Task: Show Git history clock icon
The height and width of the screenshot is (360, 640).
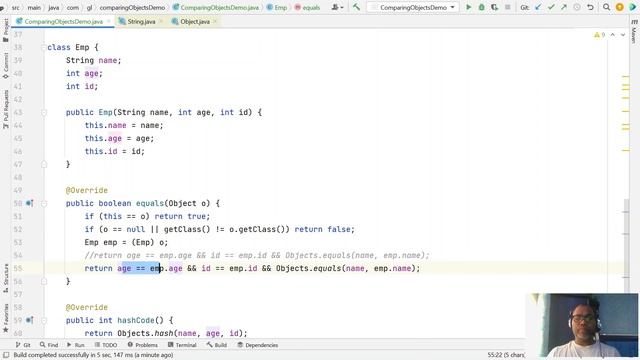Action: coord(577,7)
